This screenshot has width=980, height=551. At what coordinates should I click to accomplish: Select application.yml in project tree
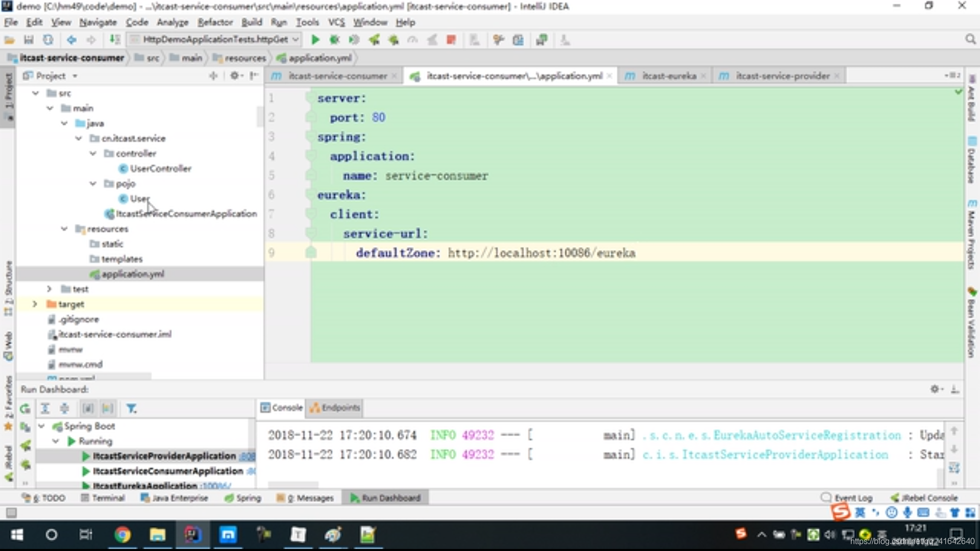[133, 274]
